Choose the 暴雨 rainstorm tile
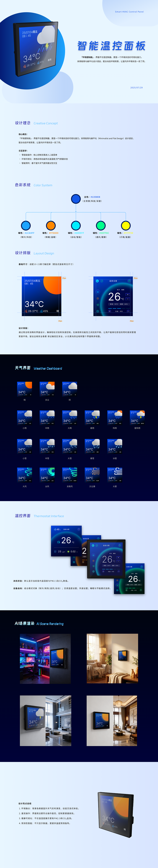The width and height of the screenshot is (158, 868). tap(92, 418)
